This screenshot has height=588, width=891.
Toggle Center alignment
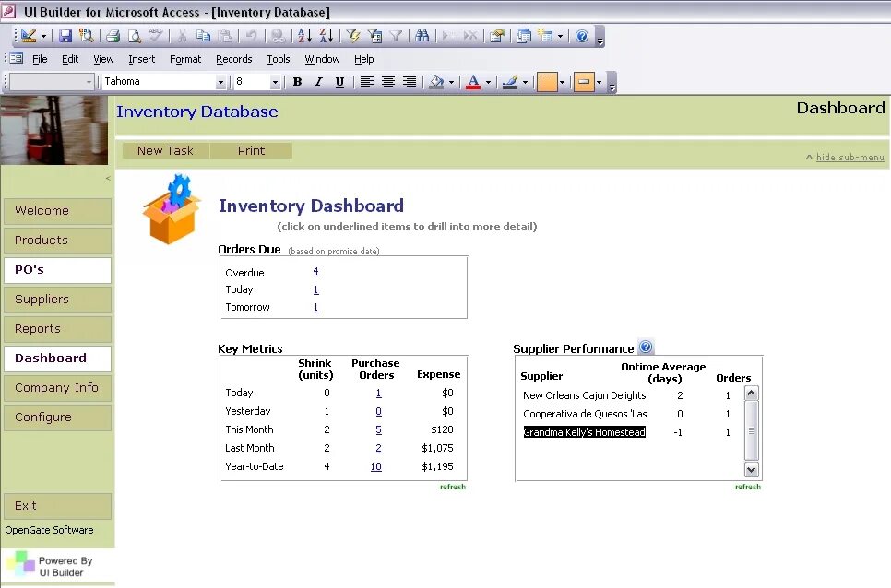tap(388, 82)
